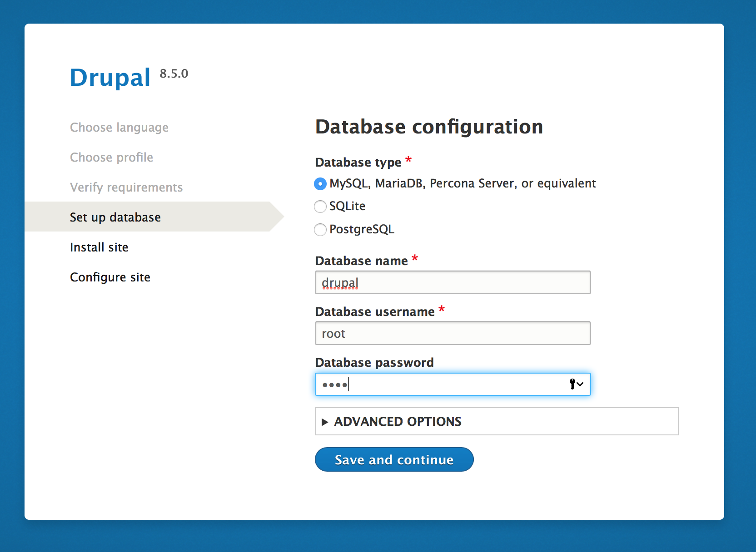Select the PostgreSQL database option
The height and width of the screenshot is (552, 756).
(320, 230)
